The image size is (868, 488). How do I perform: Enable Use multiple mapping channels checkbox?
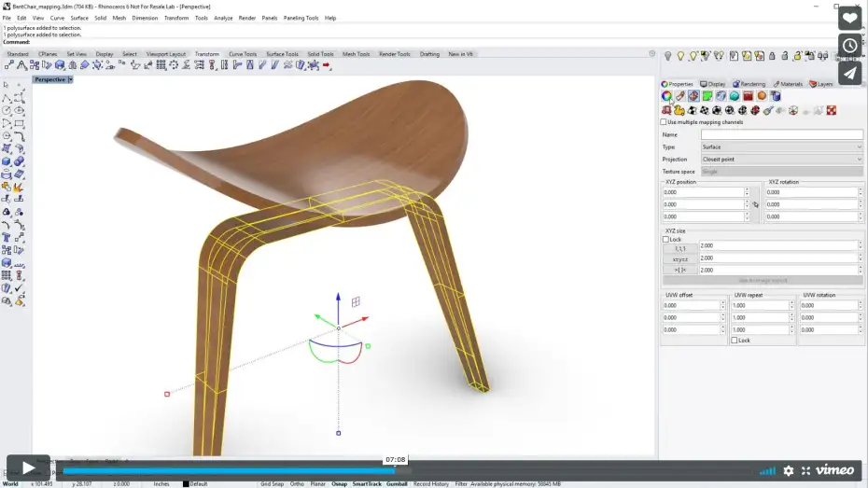[x=664, y=121]
